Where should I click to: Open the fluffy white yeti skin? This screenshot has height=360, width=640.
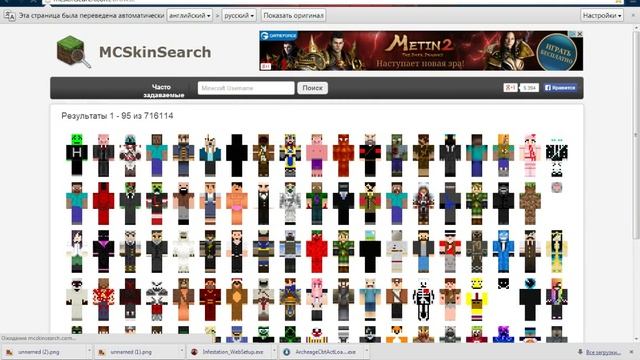point(183,251)
